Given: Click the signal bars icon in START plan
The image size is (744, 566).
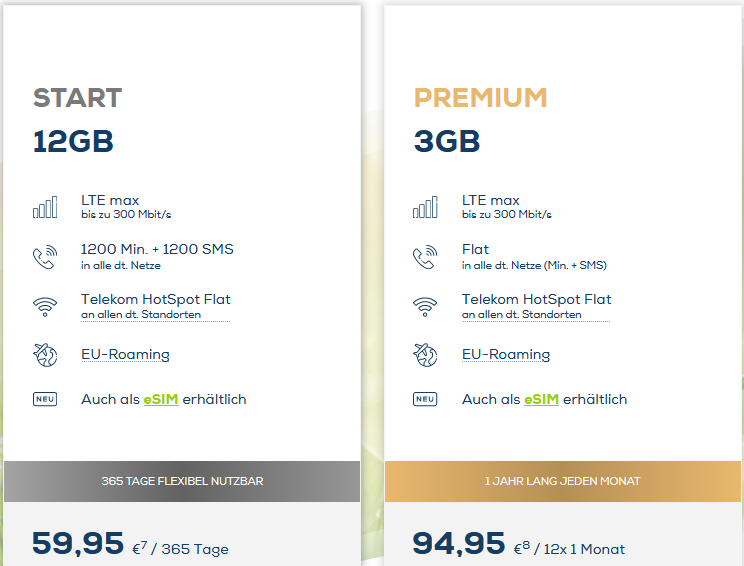Looking at the screenshot, I should tap(45, 208).
